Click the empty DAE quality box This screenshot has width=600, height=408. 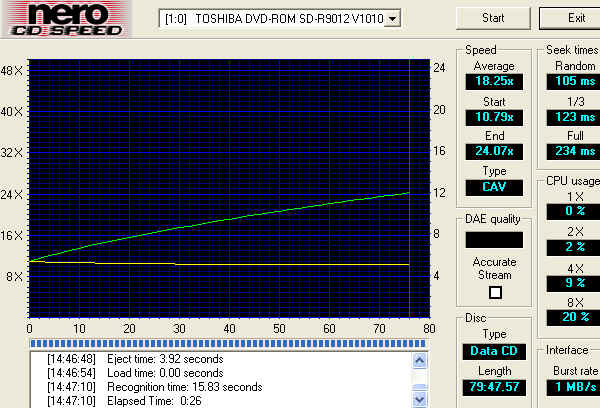click(493, 240)
